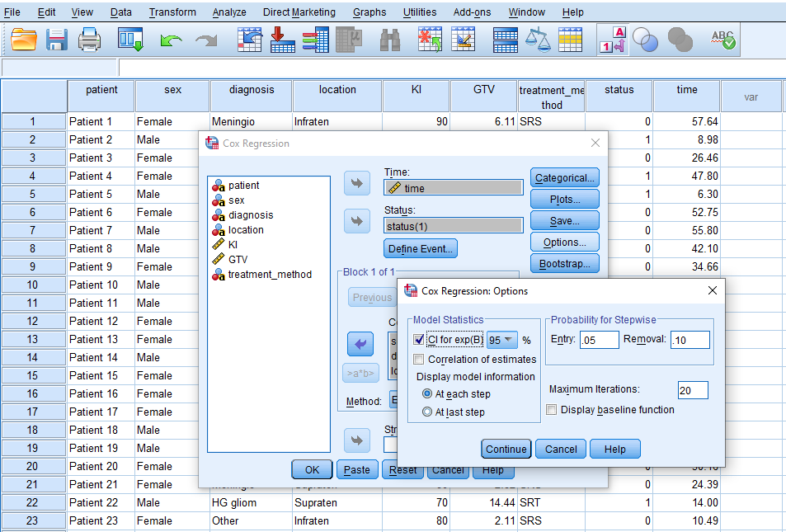786x532 pixels.
Task: Click the Options... button
Action: point(564,242)
